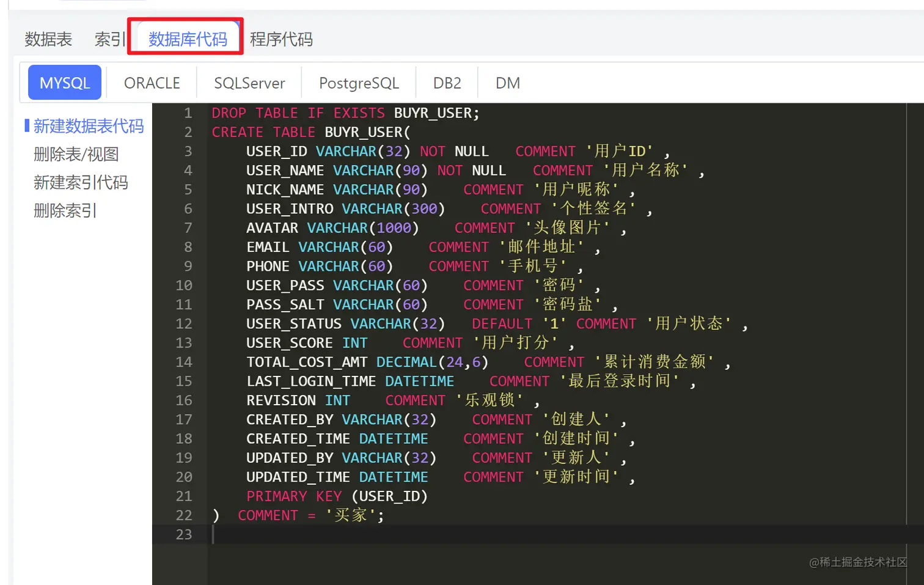Select the MYSQL database tab
This screenshot has width=924, height=585.
[65, 83]
